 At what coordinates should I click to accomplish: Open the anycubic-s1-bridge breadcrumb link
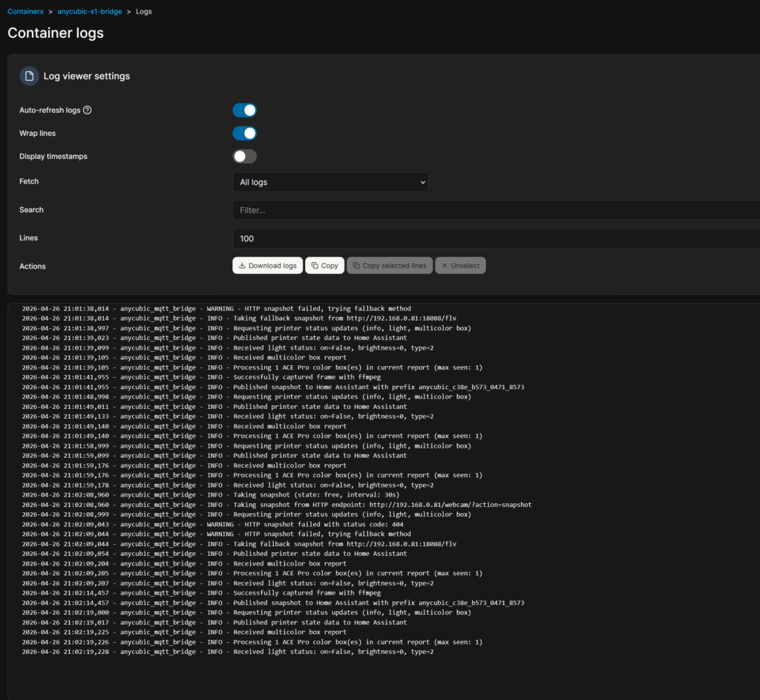[89, 12]
